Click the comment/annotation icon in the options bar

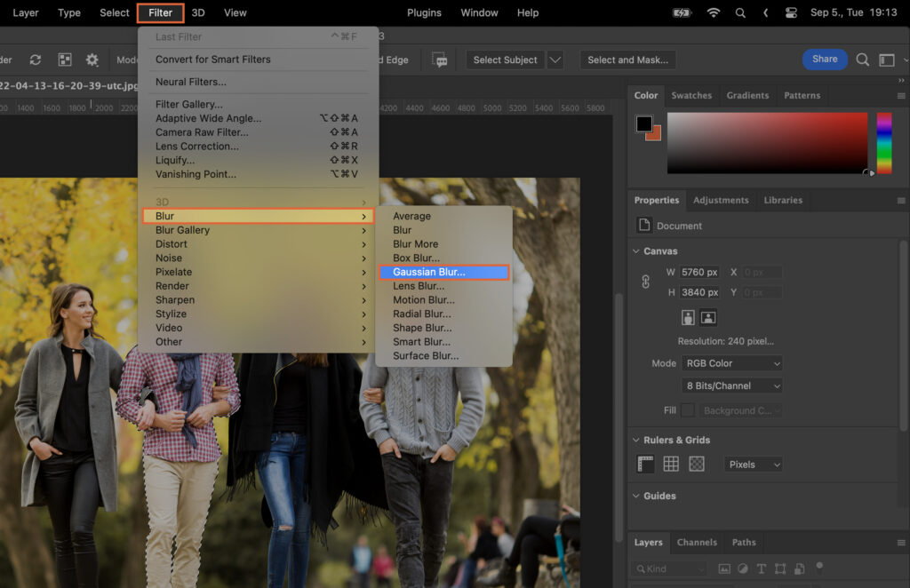[439, 60]
